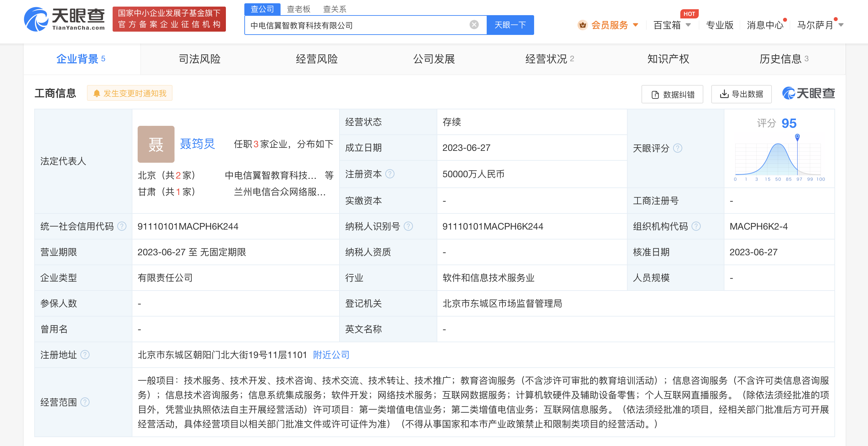Click the organization code MACPH6K2-4
This screenshot has height=446, width=868.
click(x=758, y=226)
